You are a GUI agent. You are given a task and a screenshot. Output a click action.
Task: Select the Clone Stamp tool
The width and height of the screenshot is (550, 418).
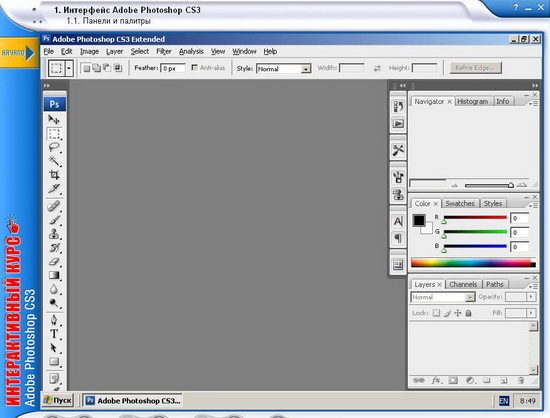tap(54, 234)
